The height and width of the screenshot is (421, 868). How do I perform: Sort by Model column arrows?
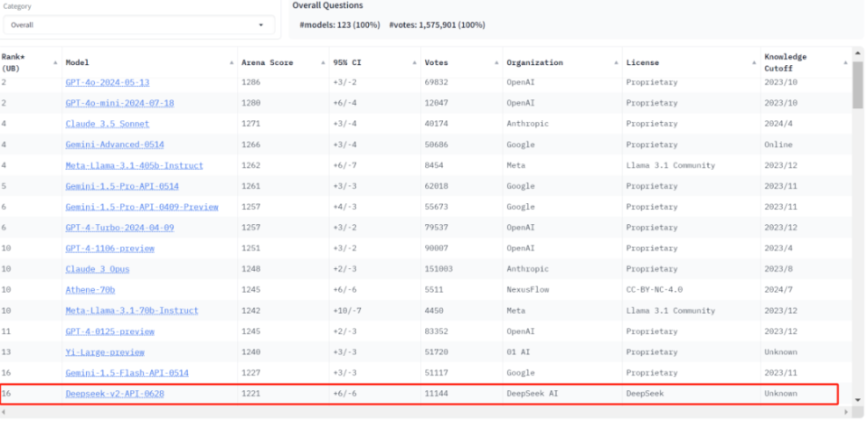231,62
